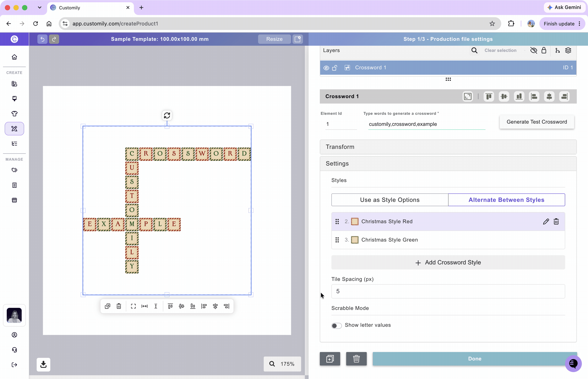This screenshot has height=379, width=588.
Task: Select Use as Style Options tab
Action: pos(390,200)
